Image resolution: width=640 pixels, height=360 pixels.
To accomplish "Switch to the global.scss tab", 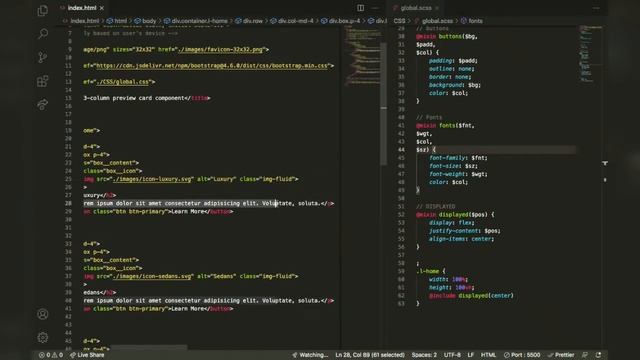I will (x=416, y=8).
